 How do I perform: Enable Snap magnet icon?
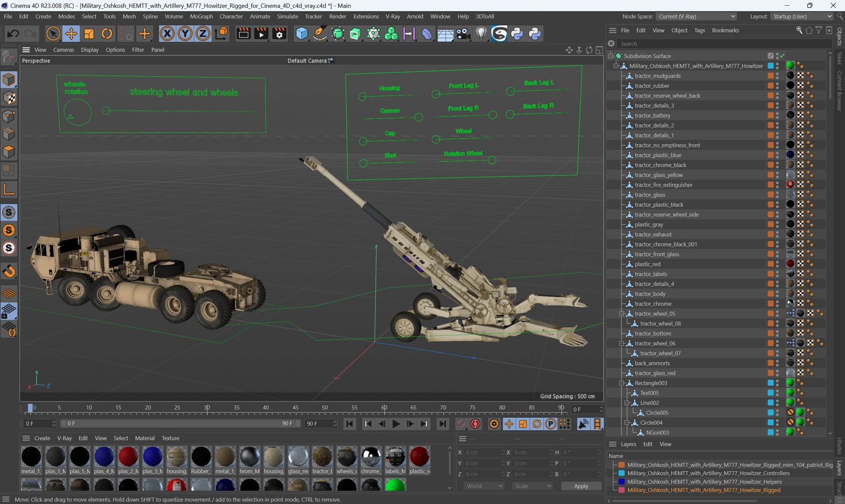[x=9, y=271]
